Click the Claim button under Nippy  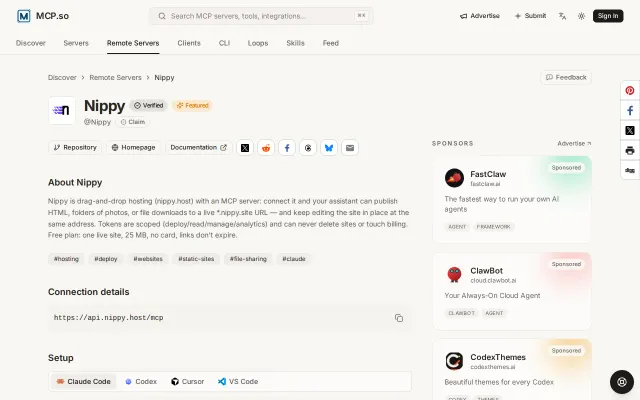pyautogui.click(x=133, y=122)
